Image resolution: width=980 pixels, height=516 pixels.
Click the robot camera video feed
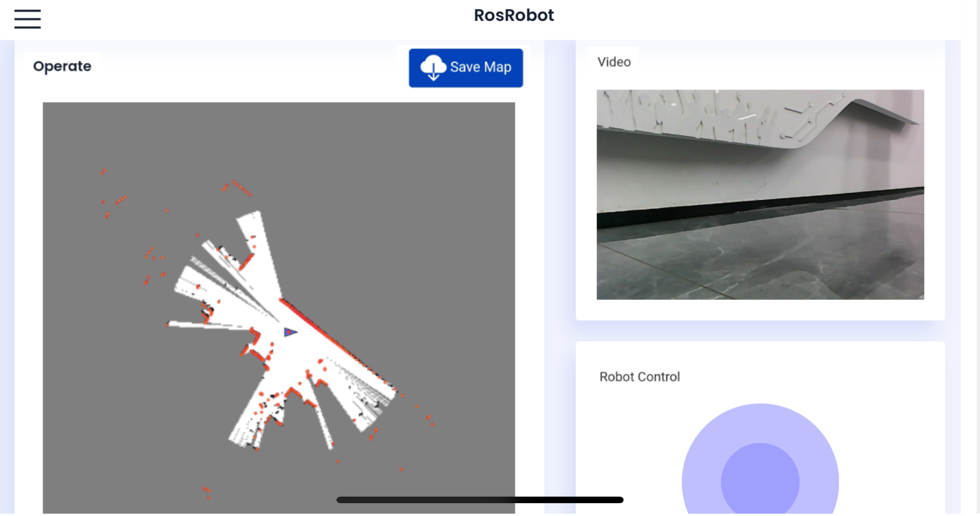click(x=760, y=195)
